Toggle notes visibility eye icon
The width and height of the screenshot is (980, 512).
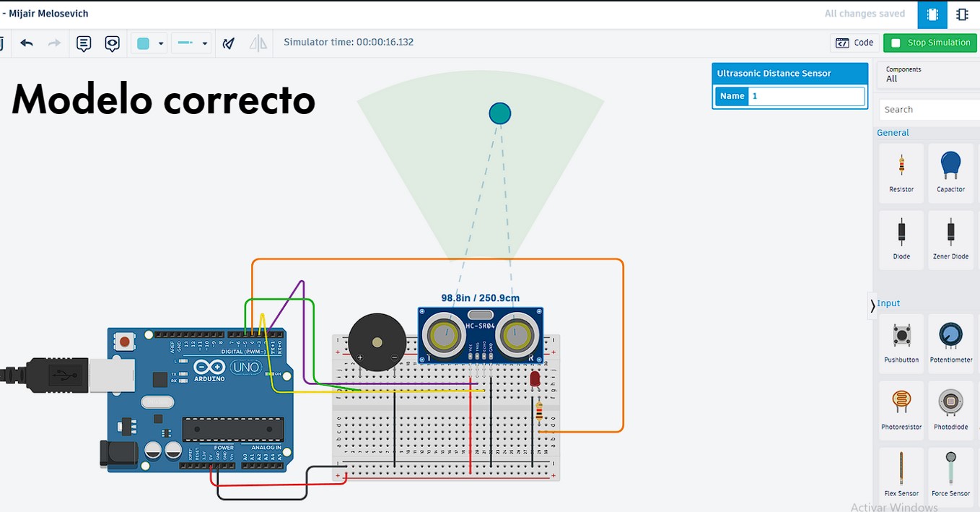112,43
